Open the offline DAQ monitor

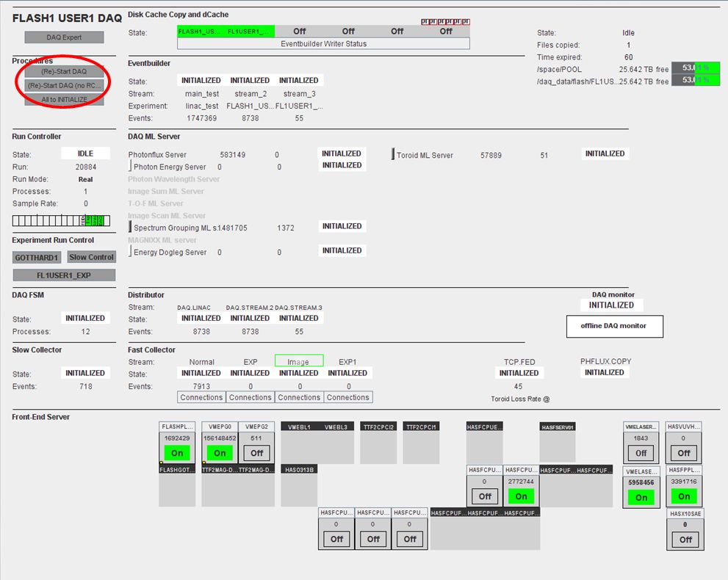[614, 327]
